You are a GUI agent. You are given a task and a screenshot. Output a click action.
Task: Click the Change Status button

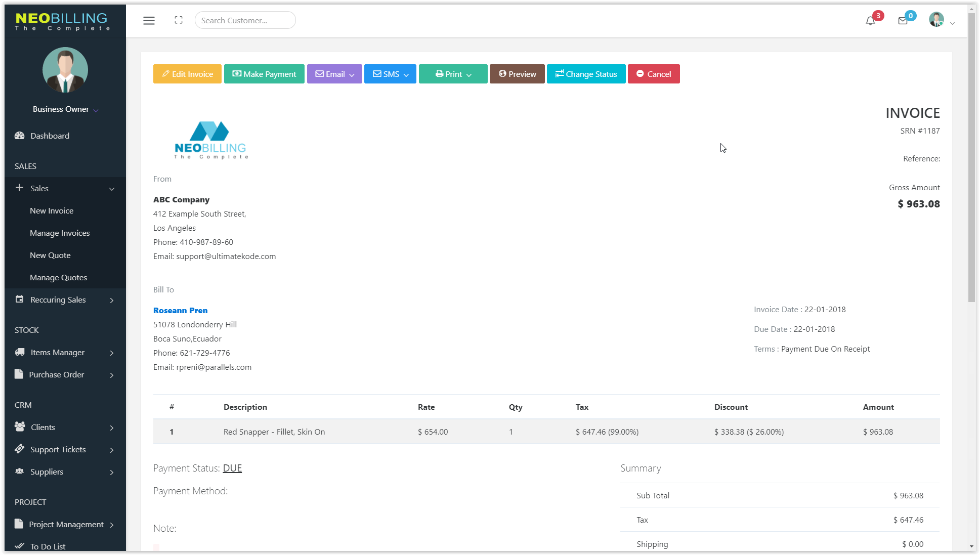tap(586, 74)
